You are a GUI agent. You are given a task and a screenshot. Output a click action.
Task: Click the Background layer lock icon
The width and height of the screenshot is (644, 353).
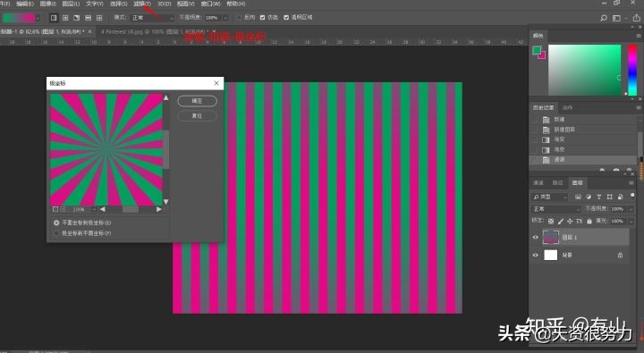pos(620,255)
